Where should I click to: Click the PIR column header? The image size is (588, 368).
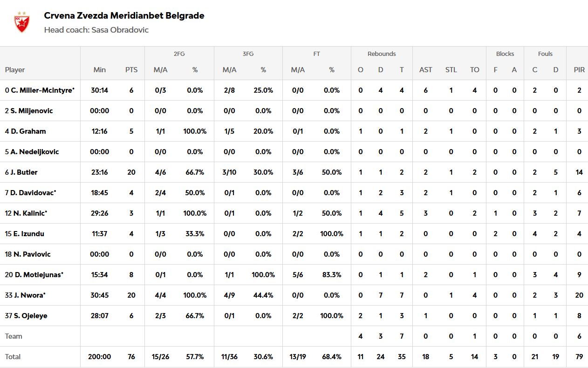[579, 70]
